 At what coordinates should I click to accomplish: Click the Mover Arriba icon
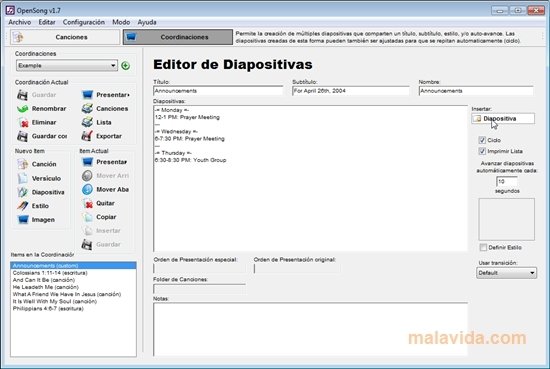tap(87, 176)
